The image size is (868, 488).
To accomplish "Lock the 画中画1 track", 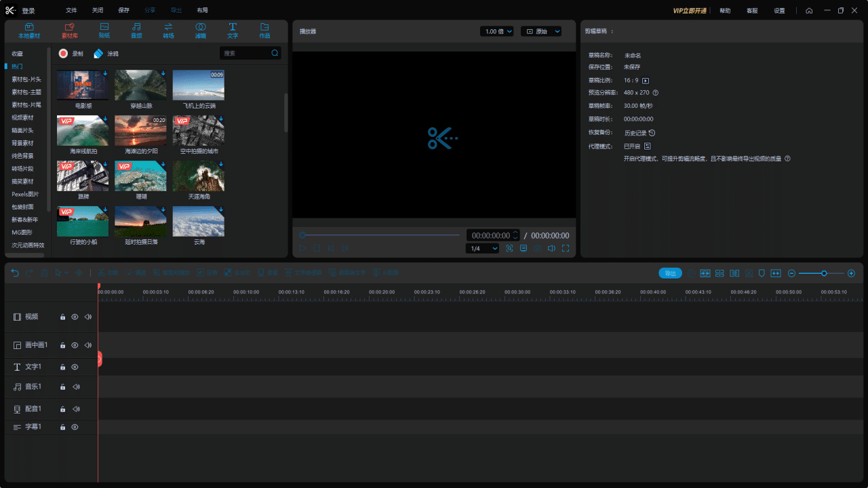I will (62, 346).
